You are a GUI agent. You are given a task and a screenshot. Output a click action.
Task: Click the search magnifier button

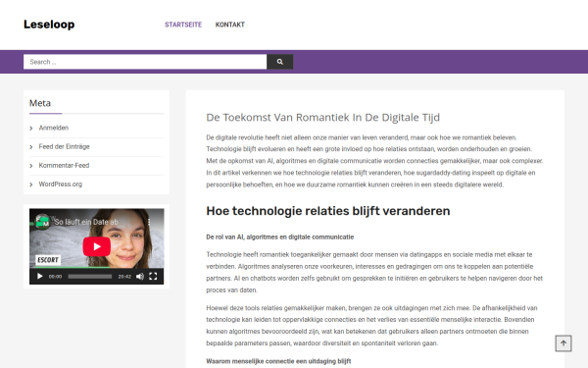pos(279,62)
